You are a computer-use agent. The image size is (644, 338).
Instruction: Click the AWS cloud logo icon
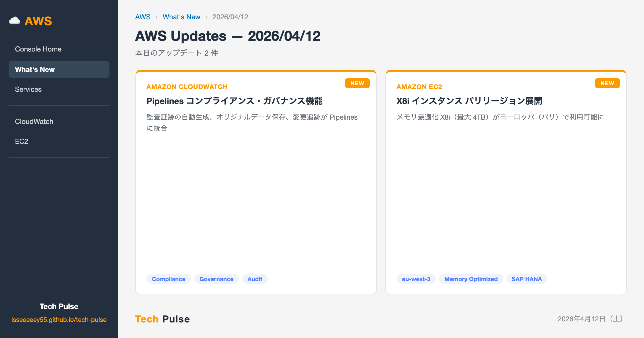coord(14,21)
